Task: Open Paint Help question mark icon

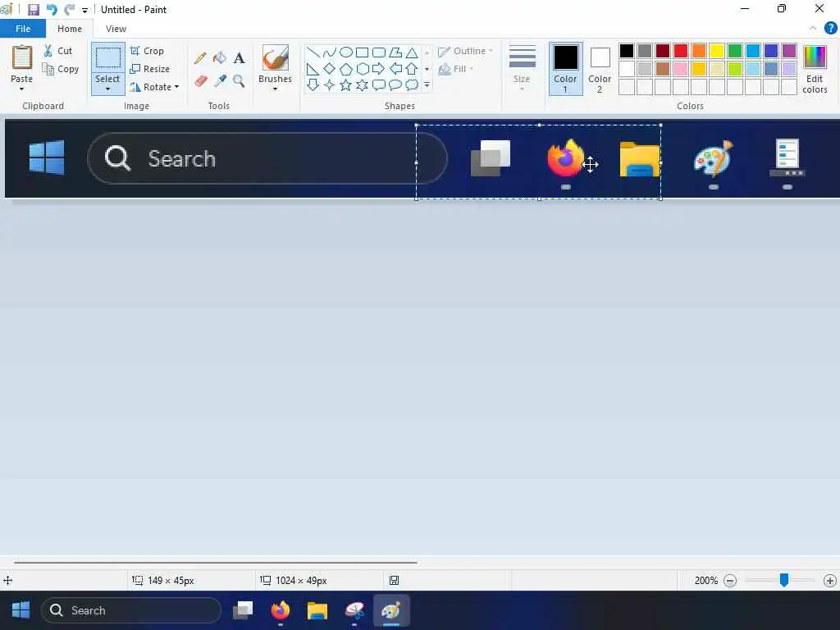Action: [x=830, y=28]
